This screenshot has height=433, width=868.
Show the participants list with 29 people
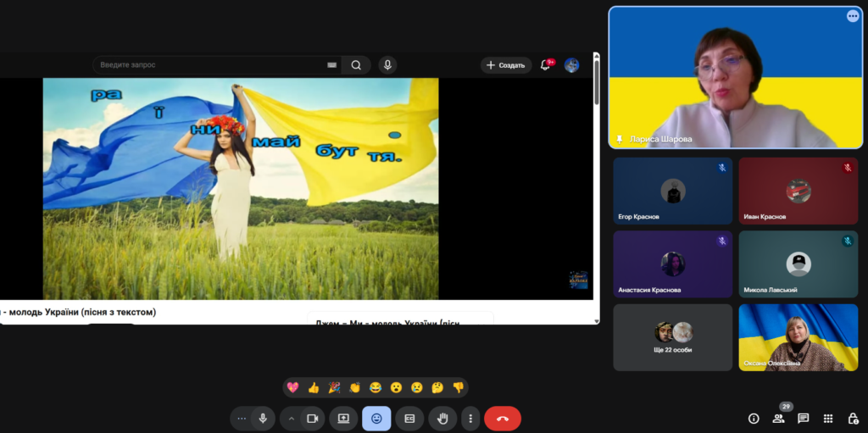(x=778, y=419)
